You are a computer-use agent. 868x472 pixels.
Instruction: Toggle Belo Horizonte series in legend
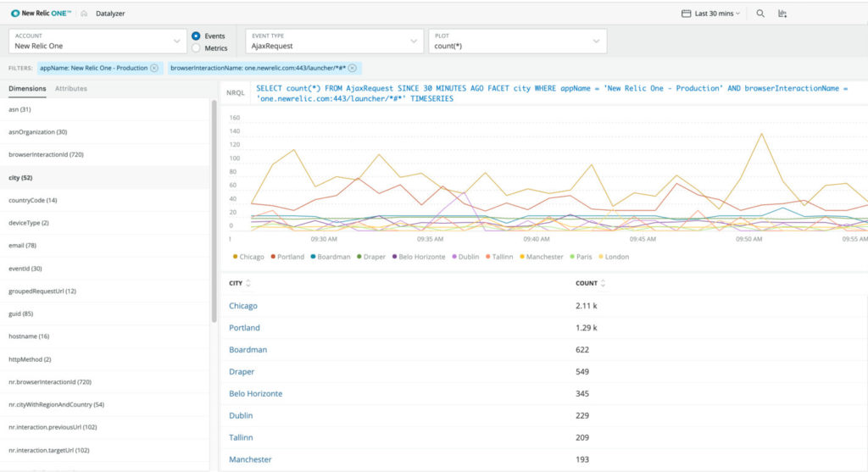[x=419, y=257]
